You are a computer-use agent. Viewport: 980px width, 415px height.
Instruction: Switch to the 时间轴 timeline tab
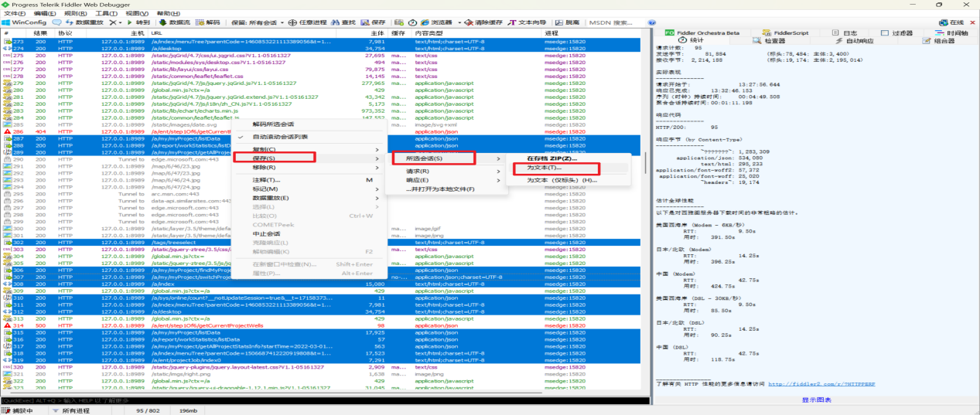pos(951,32)
